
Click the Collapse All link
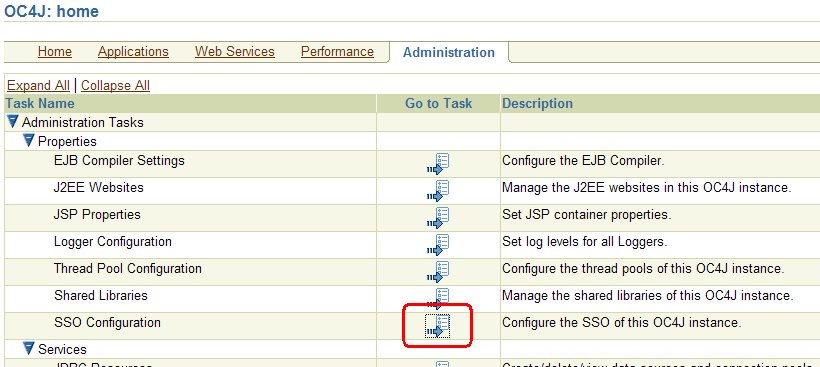116,85
